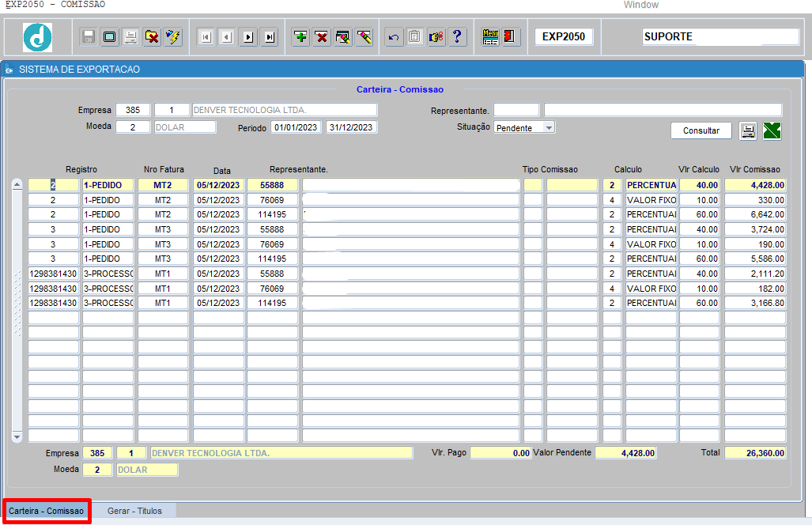Click the Periodo end date 31/12/2023
This screenshot has height=525, width=812.
(351, 127)
